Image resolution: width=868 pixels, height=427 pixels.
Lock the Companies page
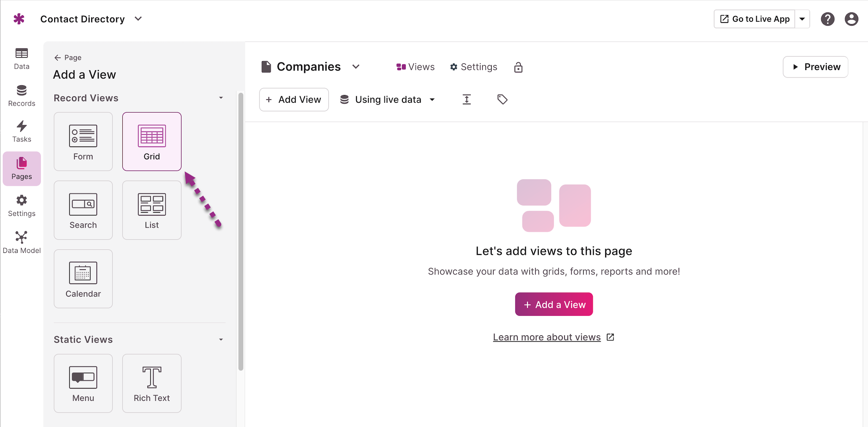(x=518, y=67)
